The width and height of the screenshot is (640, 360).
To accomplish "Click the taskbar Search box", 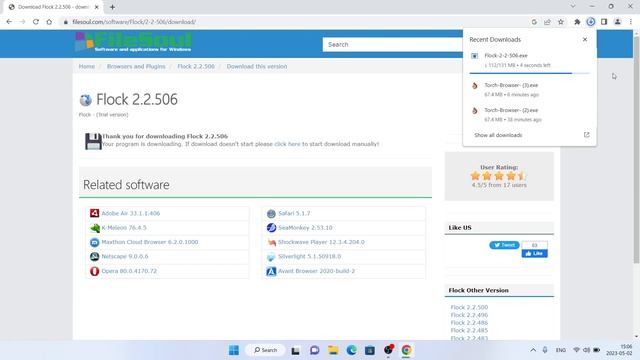I will 265,350.
